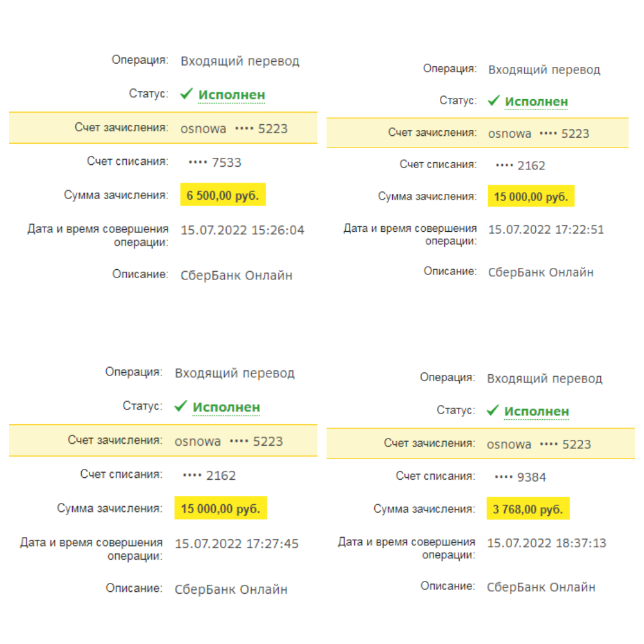Open Исполнен status link in 17:27:45 transfer

[x=226, y=408]
